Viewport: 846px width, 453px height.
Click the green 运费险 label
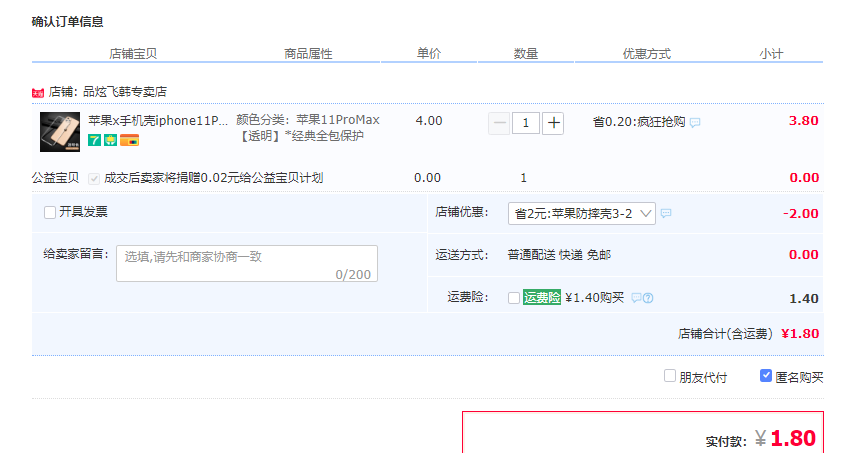tap(542, 297)
